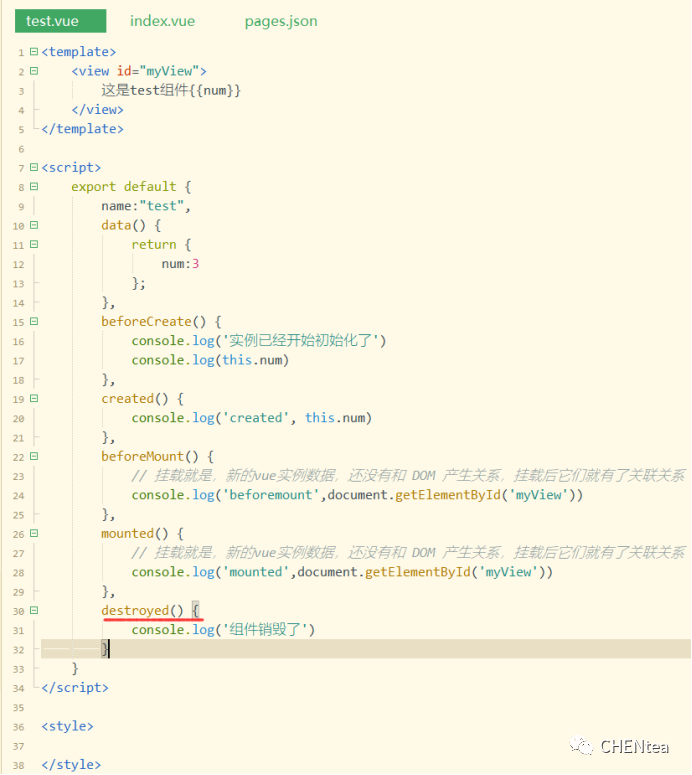Fold the beforeCreate() hook

(x=34, y=322)
